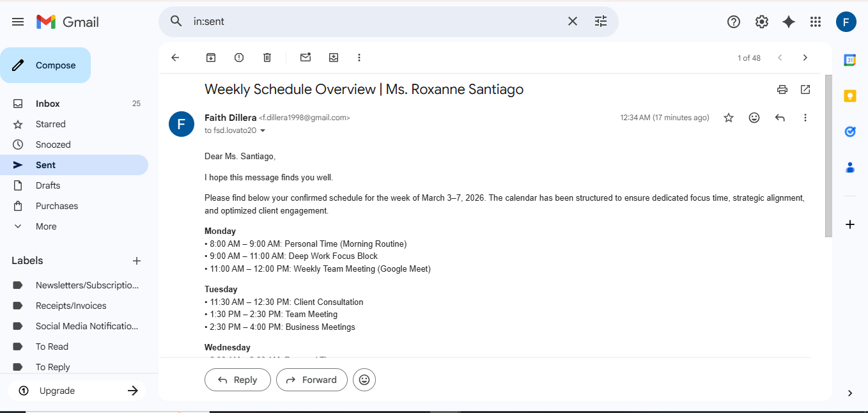Delete this email with trash icon
The width and height of the screenshot is (868, 413).
click(267, 58)
